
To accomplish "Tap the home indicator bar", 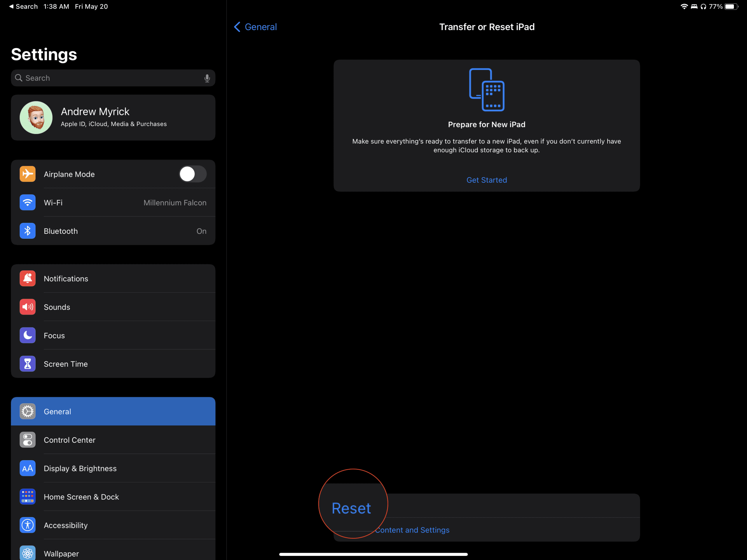I will pyautogui.click(x=373, y=554).
